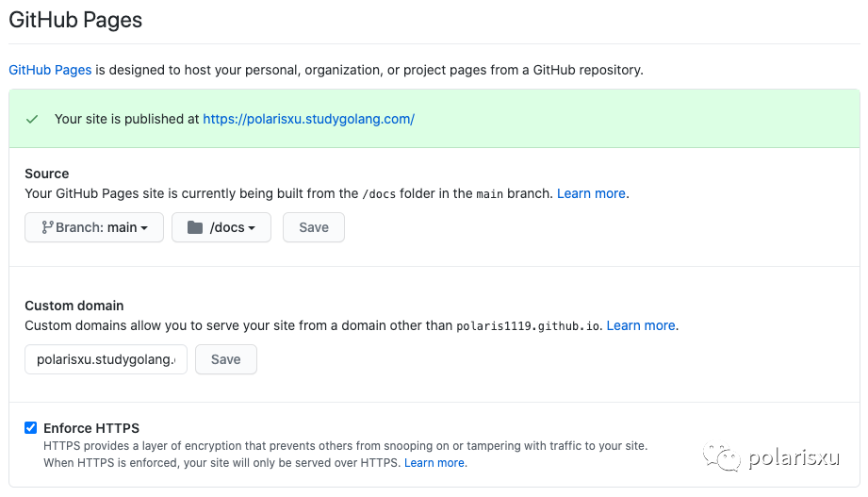Focus the custom domain text field
Viewport: 868px width, 497px height.
[x=106, y=359]
